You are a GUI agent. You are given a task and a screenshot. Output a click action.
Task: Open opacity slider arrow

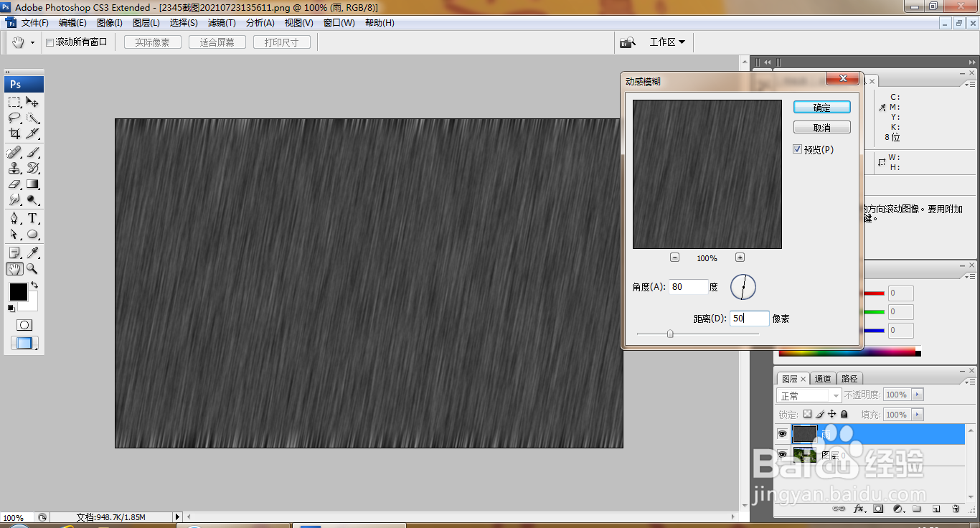[x=918, y=395]
